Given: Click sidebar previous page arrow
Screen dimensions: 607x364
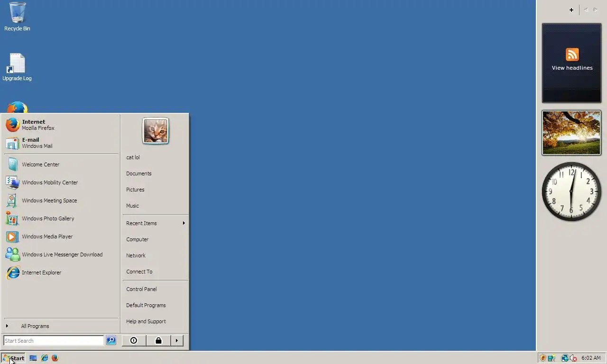Looking at the screenshot, I should tap(586, 10).
